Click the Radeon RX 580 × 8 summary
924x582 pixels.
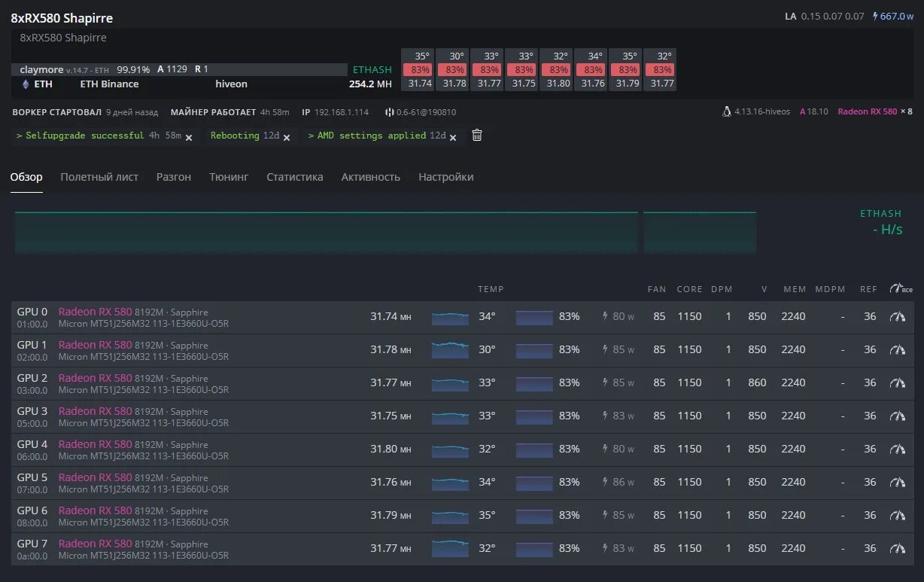point(875,111)
